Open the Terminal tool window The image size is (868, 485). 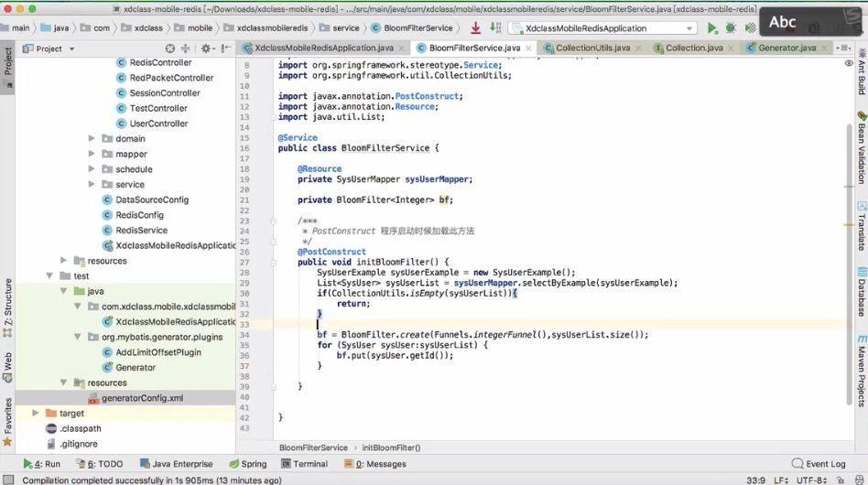pyautogui.click(x=304, y=464)
